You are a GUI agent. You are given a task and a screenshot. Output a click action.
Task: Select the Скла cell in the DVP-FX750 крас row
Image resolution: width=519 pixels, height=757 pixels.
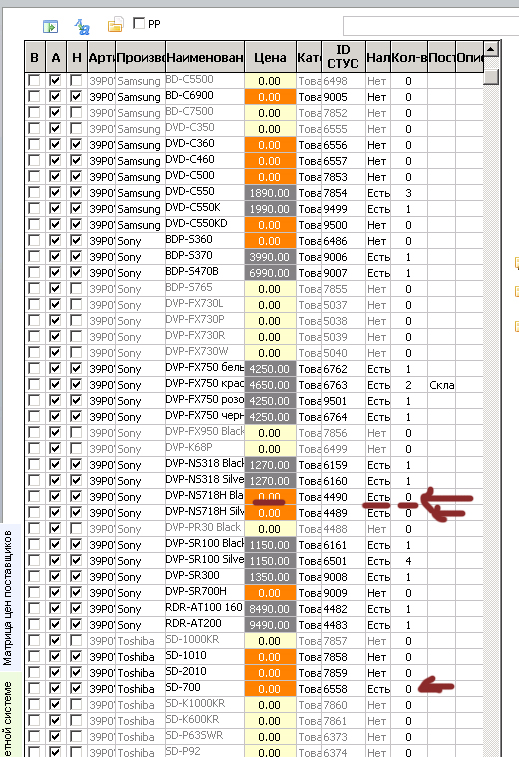441,385
